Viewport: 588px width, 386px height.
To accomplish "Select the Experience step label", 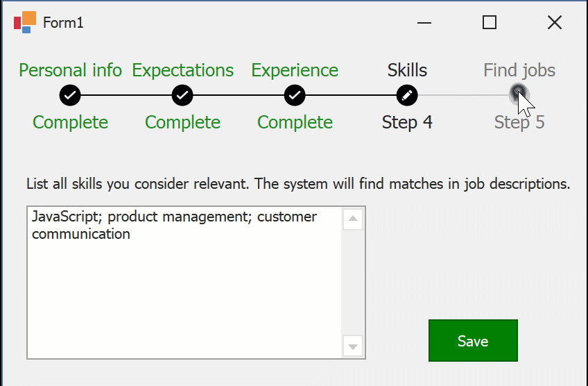I will tap(295, 70).
